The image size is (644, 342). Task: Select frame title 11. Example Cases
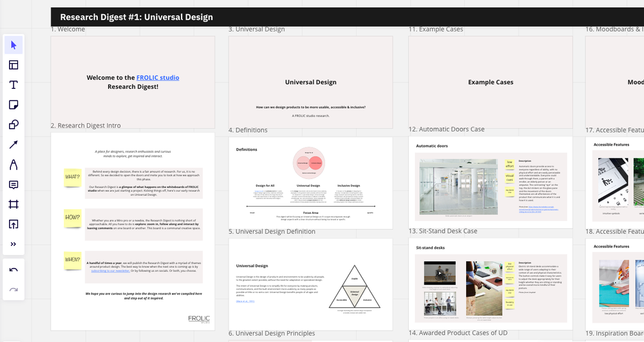[x=436, y=29]
